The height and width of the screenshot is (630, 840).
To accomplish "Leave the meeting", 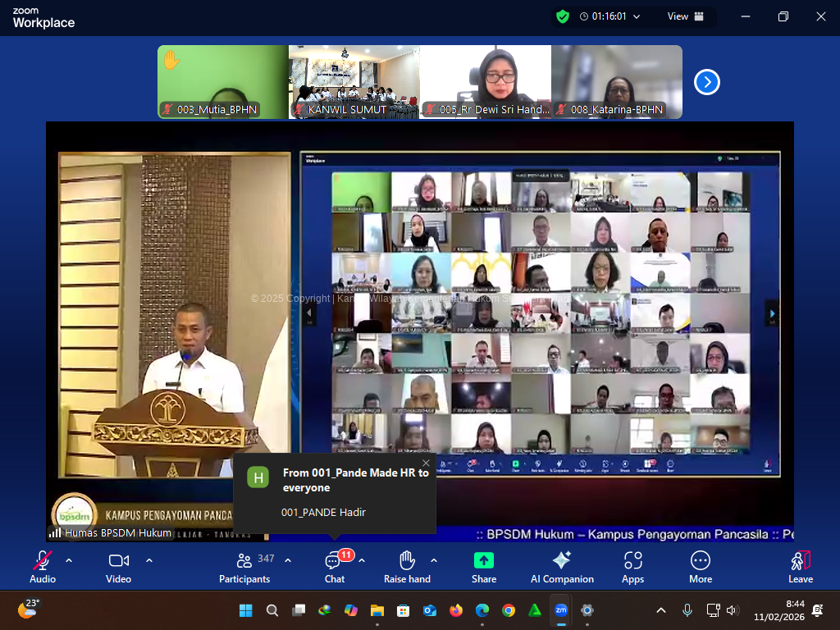I will [x=800, y=566].
